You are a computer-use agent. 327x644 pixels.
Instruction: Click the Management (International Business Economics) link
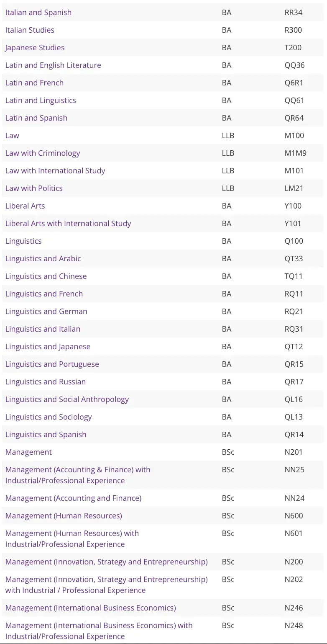(x=90, y=608)
